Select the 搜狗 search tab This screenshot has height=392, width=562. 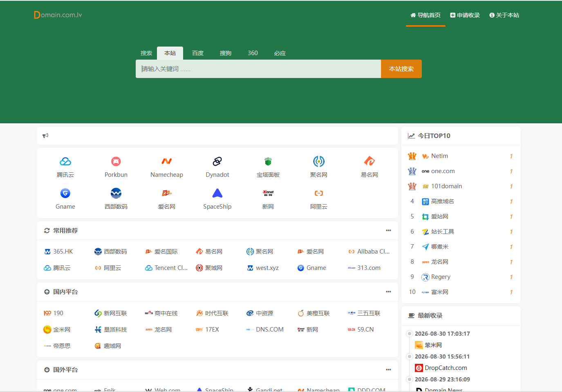pyautogui.click(x=226, y=53)
